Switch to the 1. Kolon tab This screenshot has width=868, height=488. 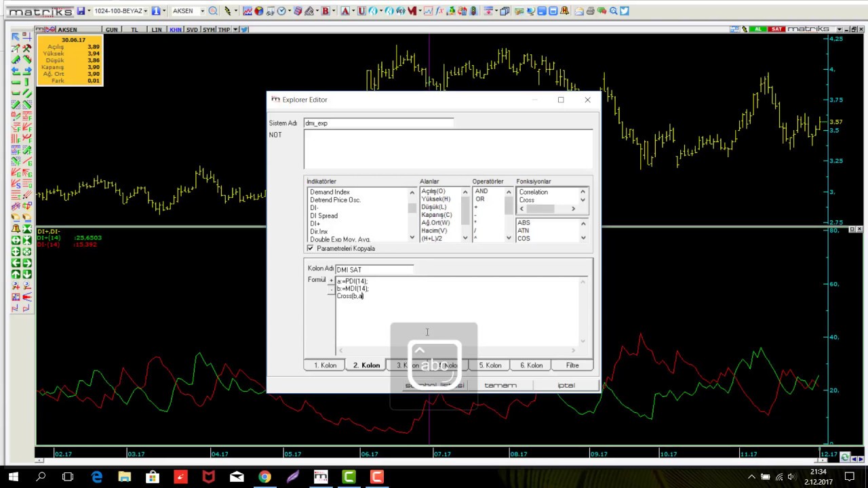click(x=325, y=365)
